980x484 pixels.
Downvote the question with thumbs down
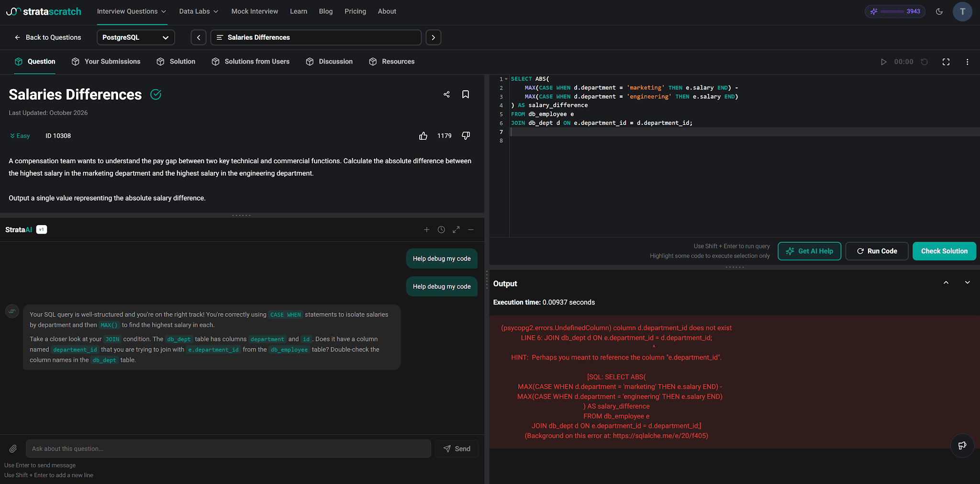(466, 136)
